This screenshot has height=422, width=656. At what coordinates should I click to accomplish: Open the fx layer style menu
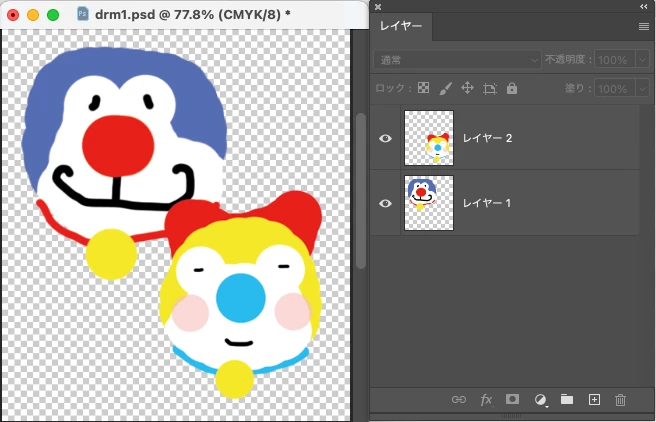486,400
